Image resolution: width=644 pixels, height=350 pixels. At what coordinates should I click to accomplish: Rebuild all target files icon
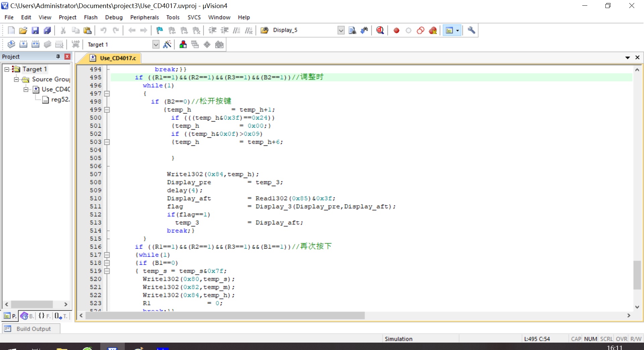pos(35,44)
